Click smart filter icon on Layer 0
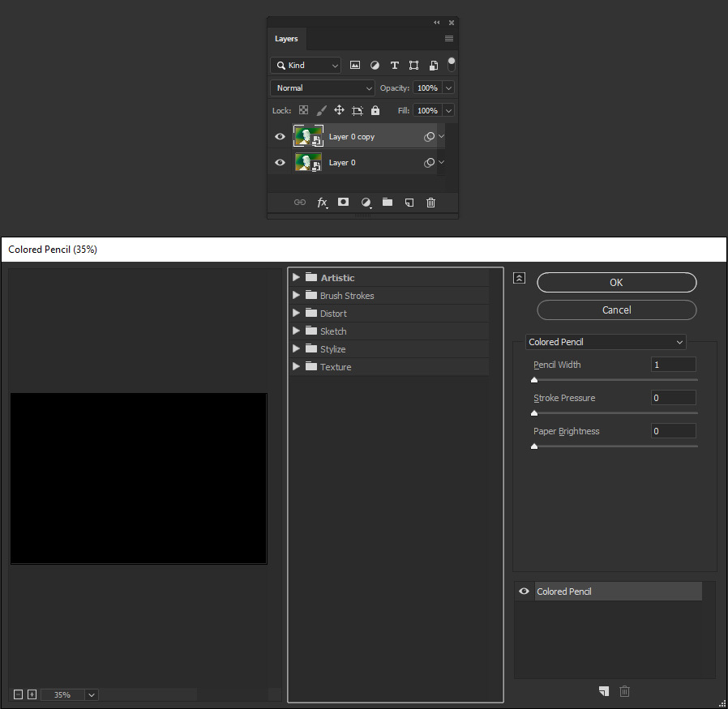Viewport: 728px width, 709px height. pos(429,162)
